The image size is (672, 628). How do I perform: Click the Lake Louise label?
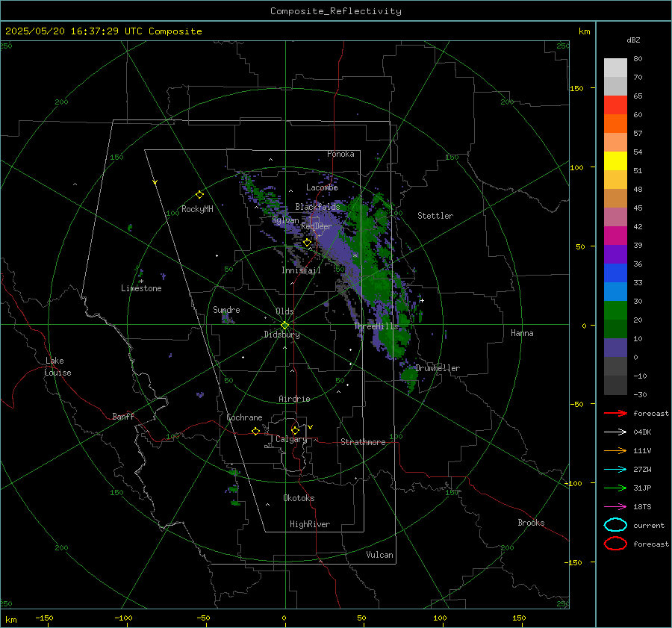click(57, 367)
